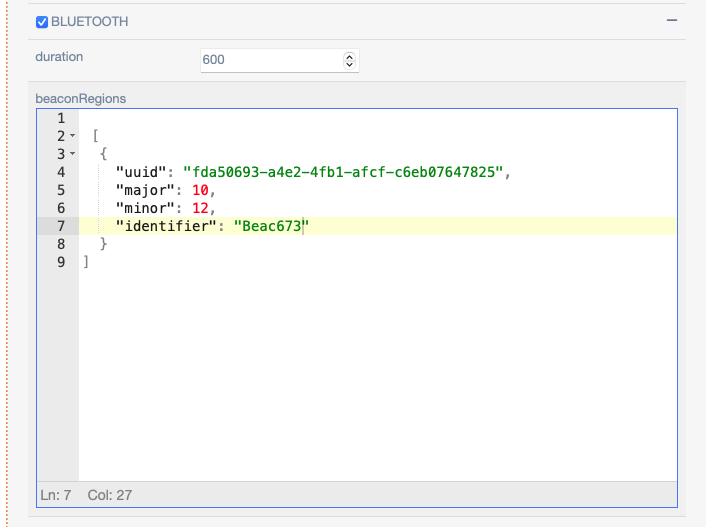Screen dimensions: 706x527
Task: Fold the object using line 3 arrow
Action: point(73,154)
